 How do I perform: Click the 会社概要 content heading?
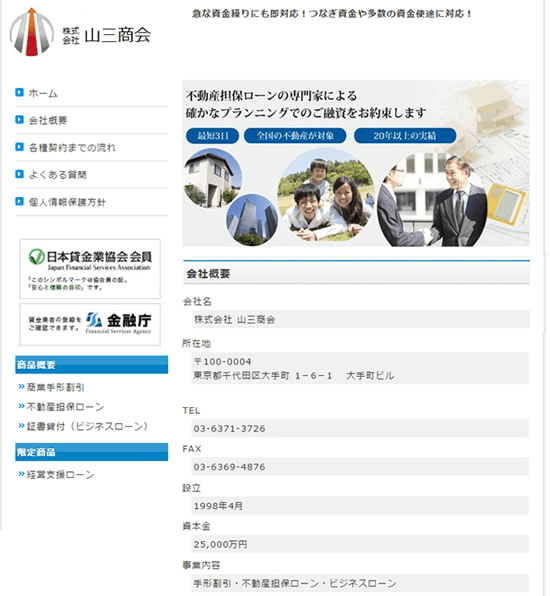point(208,274)
